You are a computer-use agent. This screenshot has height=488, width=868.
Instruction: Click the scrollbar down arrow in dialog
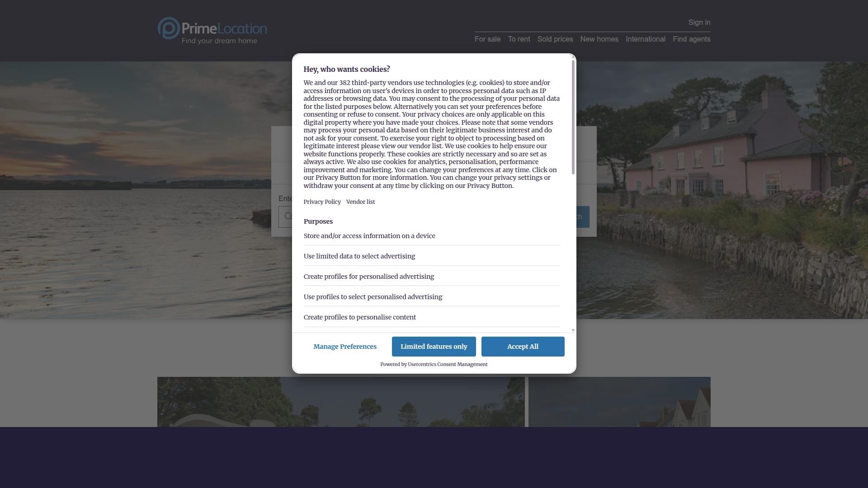pyautogui.click(x=573, y=330)
